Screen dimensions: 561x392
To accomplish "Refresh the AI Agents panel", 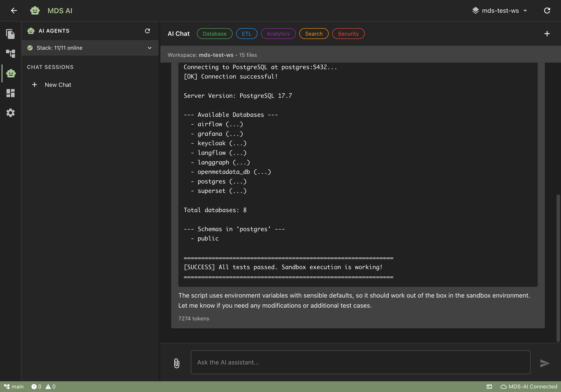I will click(147, 31).
